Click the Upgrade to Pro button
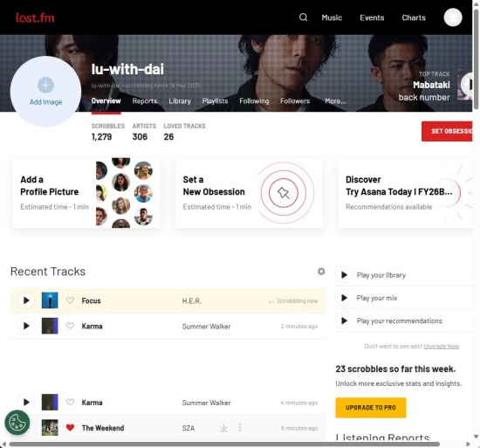Image resolution: width=480 pixels, height=448 pixels. coord(371,408)
